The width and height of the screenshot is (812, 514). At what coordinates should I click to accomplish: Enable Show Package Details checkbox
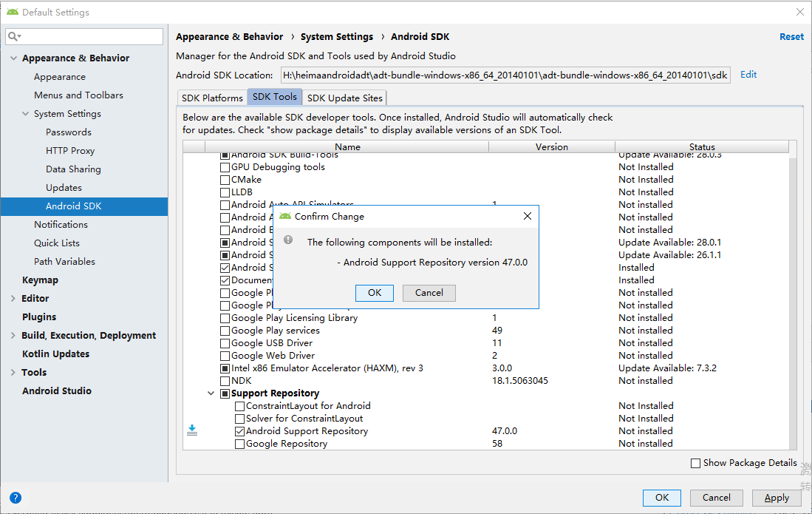pyautogui.click(x=695, y=463)
